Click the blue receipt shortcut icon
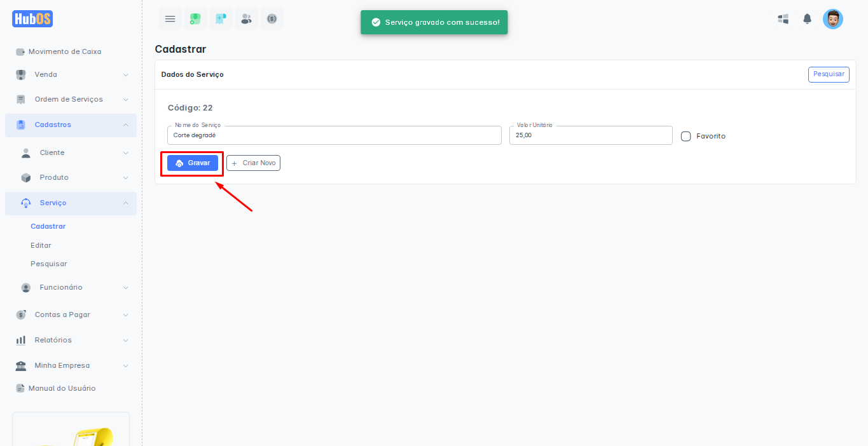The image size is (868, 446). (x=221, y=19)
